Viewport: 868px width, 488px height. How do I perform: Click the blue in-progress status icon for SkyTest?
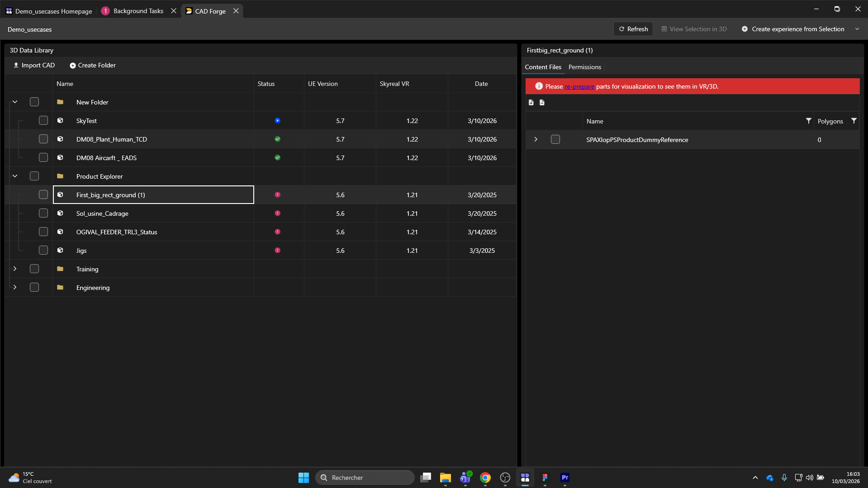(277, 121)
